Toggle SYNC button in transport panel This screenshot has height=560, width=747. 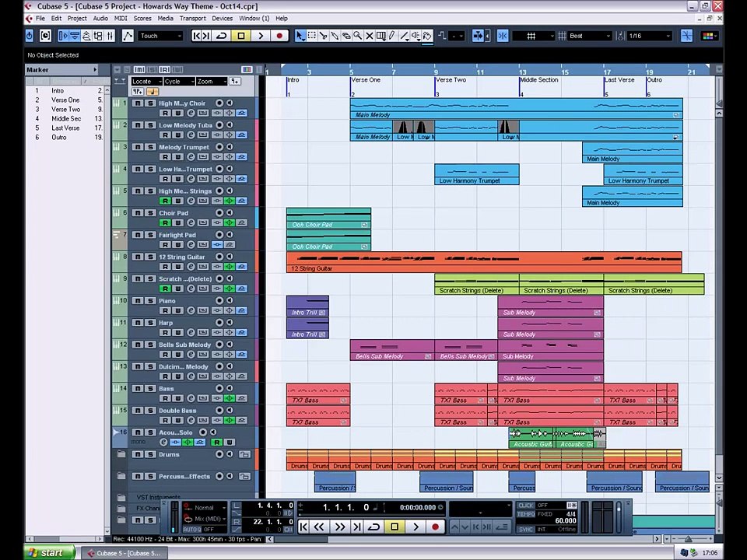[527, 529]
